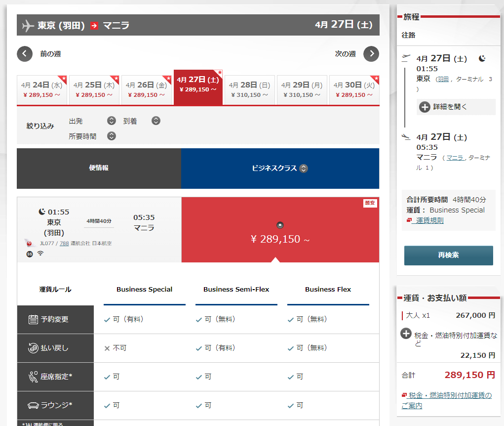
Task: Go to previous week arrow
Action: click(x=25, y=54)
